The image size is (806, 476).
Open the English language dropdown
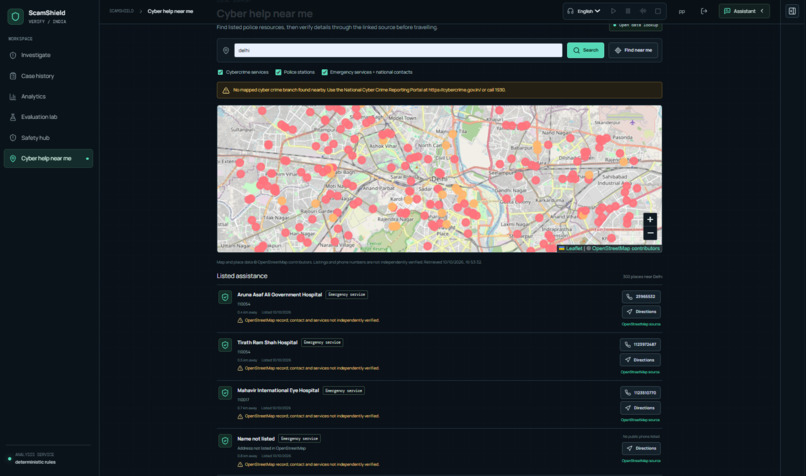589,11
